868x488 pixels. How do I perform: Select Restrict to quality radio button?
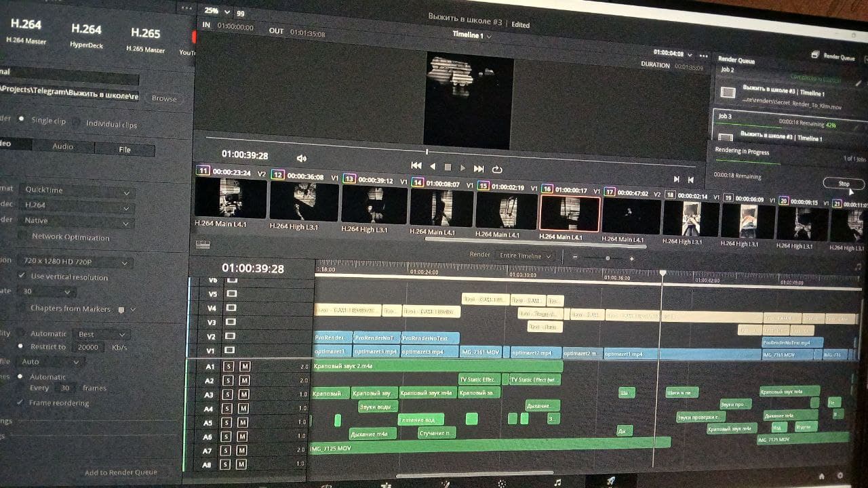tap(21, 346)
